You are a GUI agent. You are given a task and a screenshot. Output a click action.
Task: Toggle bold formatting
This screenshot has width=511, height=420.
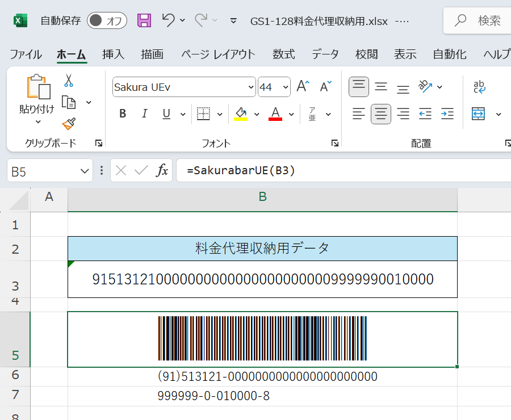122,114
